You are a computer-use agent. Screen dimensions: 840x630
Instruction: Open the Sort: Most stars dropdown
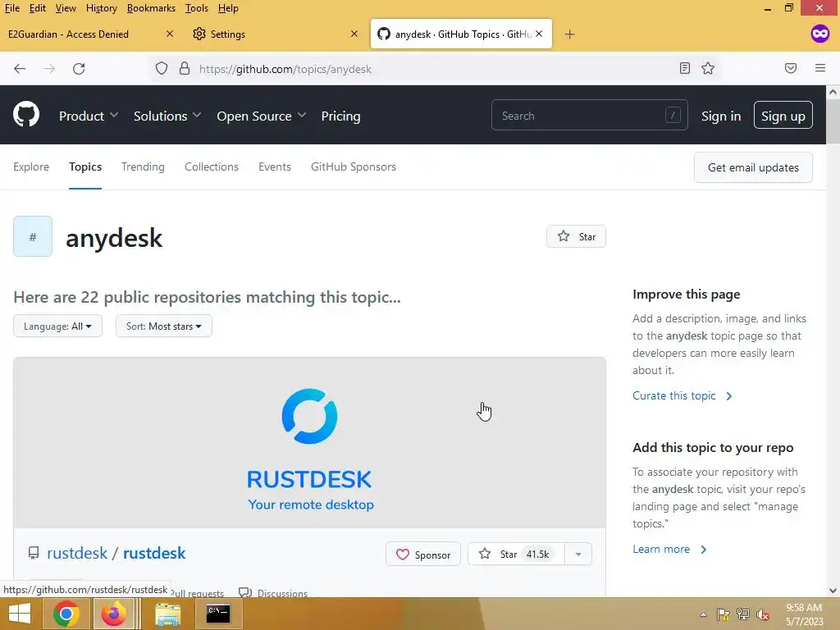coord(164,326)
